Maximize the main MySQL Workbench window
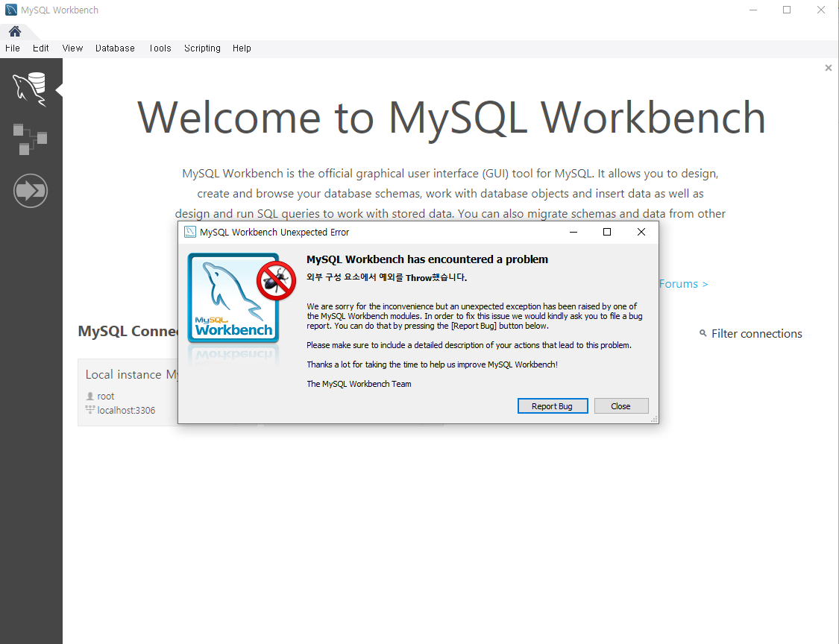The height and width of the screenshot is (644, 839). tap(787, 10)
